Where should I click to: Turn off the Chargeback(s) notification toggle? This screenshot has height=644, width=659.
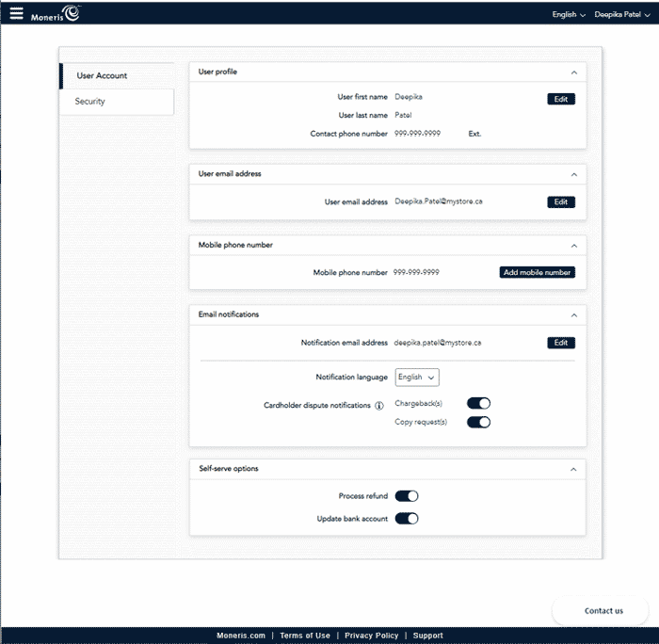[x=478, y=404]
